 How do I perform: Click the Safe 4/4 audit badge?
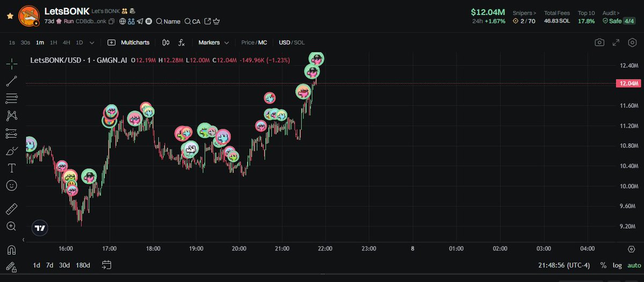pos(618,21)
